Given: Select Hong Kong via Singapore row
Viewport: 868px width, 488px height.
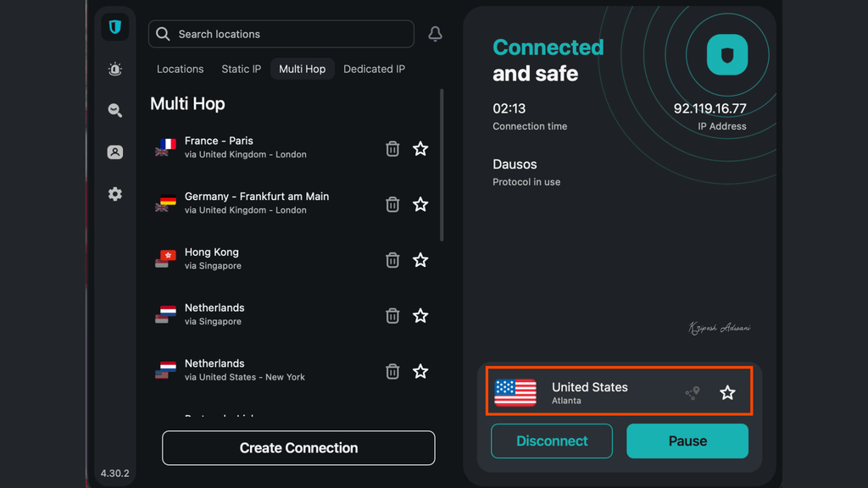Looking at the screenshot, I should click(x=292, y=259).
